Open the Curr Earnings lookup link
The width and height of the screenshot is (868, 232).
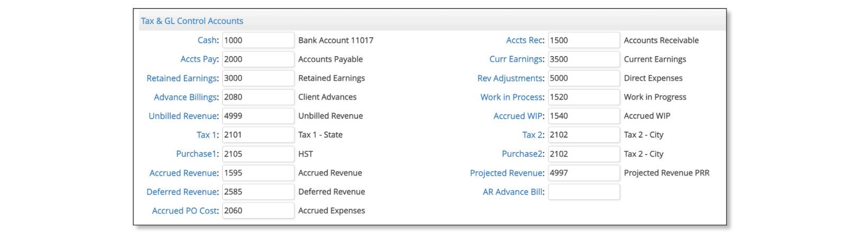point(516,59)
